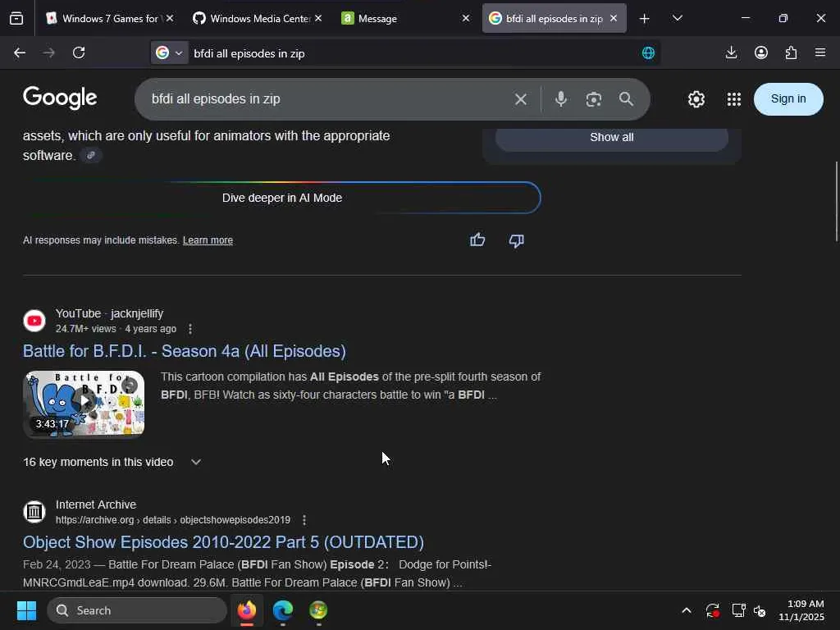Click the Show all button
The width and height of the screenshot is (840, 630).
612,137
